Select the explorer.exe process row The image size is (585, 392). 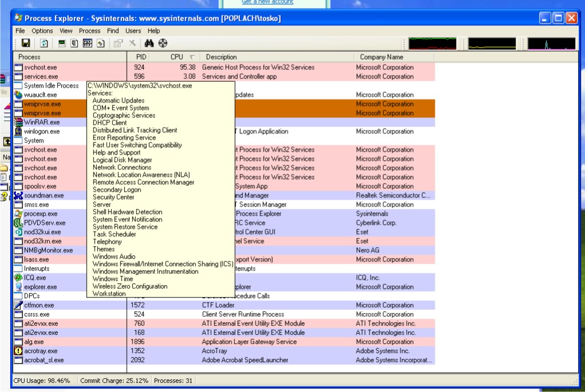point(40,287)
